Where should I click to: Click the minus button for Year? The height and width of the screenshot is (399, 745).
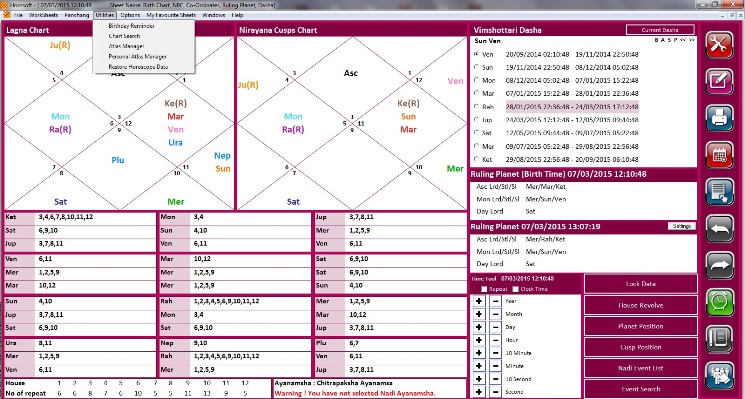tap(495, 301)
